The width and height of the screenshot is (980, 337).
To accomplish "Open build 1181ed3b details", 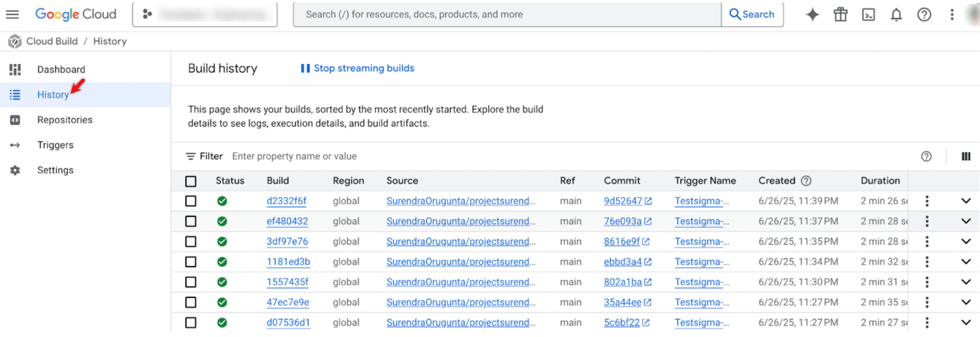I will tap(288, 262).
